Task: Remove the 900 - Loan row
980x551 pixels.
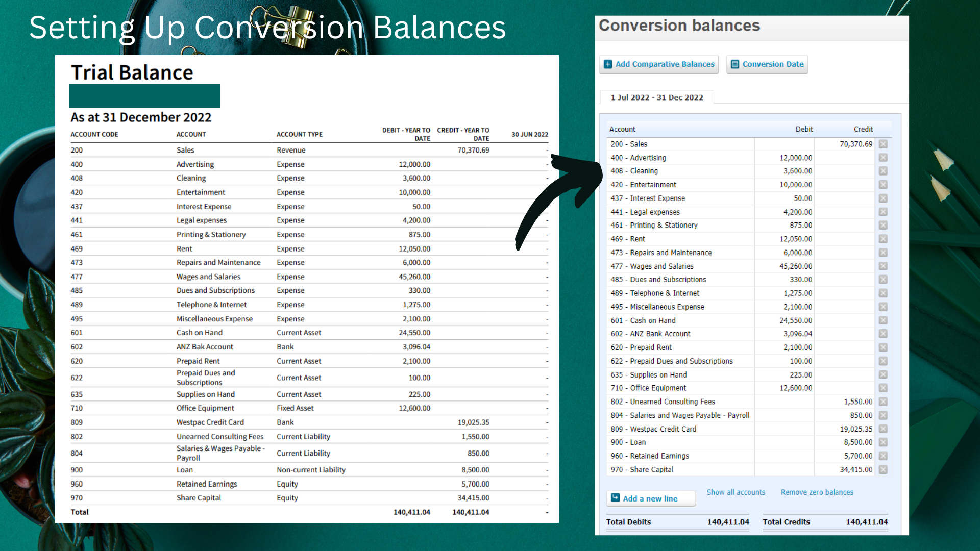Action: (x=883, y=442)
